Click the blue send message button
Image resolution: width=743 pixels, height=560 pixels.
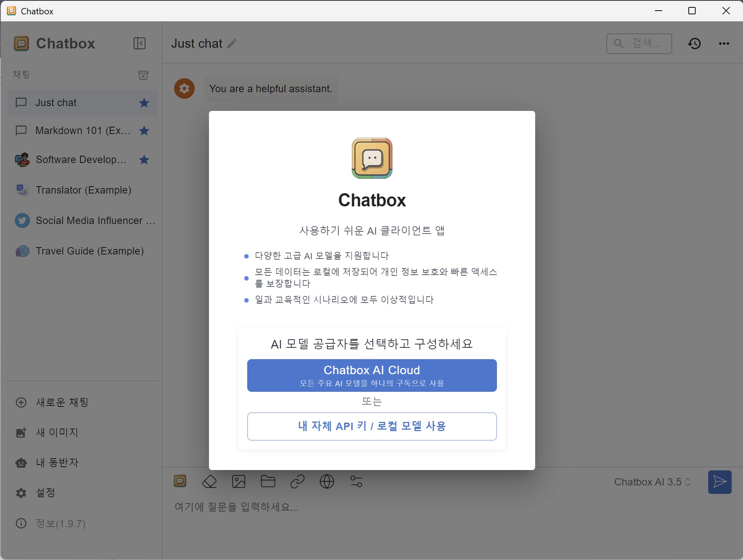719,482
